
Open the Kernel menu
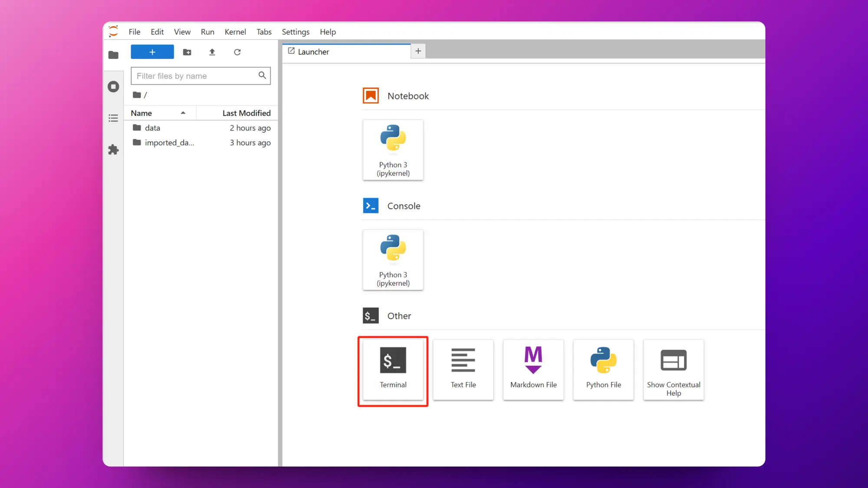(x=235, y=32)
